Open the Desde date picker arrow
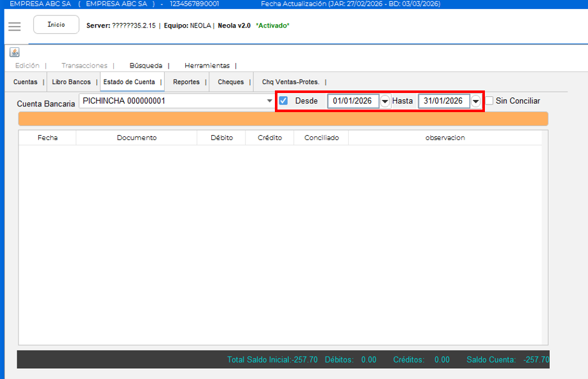Screen dimensions: 588x379 click(385, 101)
